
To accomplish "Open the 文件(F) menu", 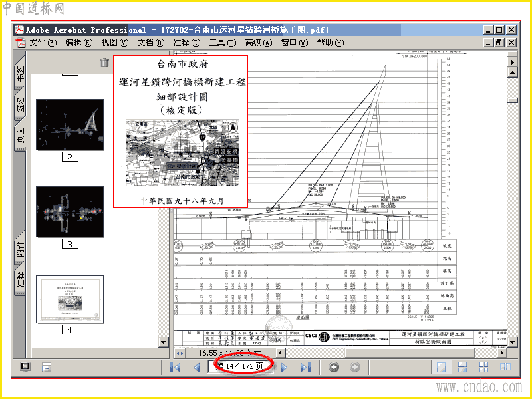I will 43,43.
